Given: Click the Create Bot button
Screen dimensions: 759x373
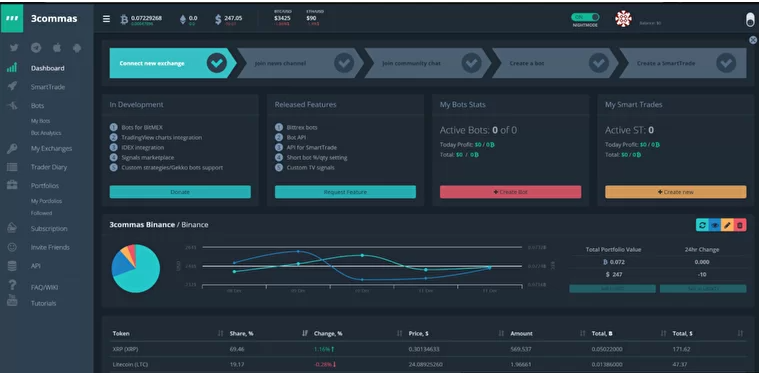Looking at the screenshot, I should click(x=511, y=192).
